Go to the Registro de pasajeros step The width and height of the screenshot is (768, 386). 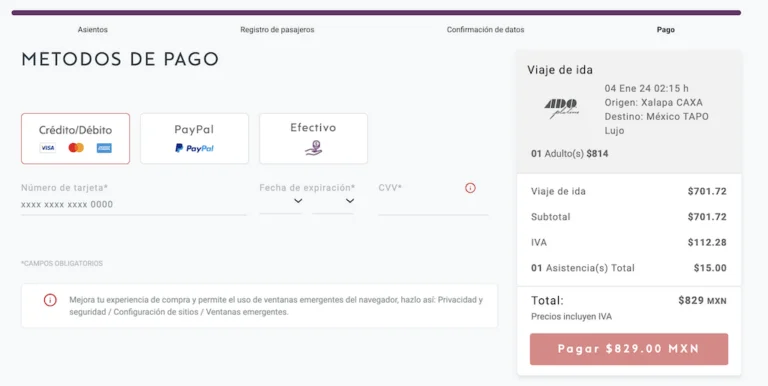[x=277, y=29]
